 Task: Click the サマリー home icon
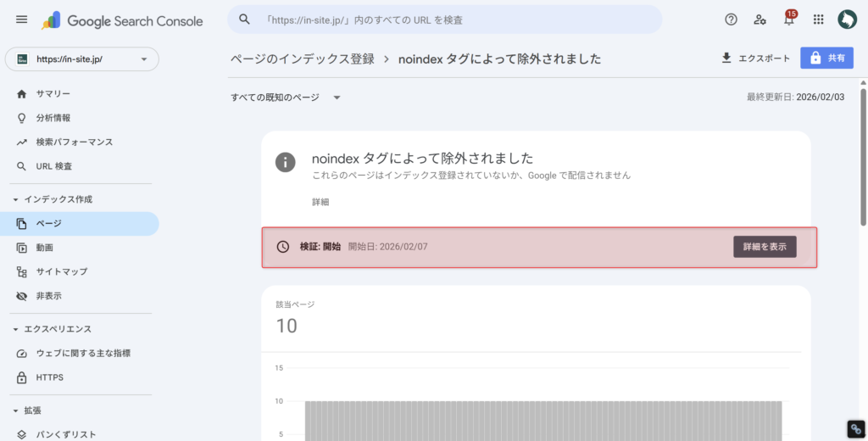(x=21, y=94)
